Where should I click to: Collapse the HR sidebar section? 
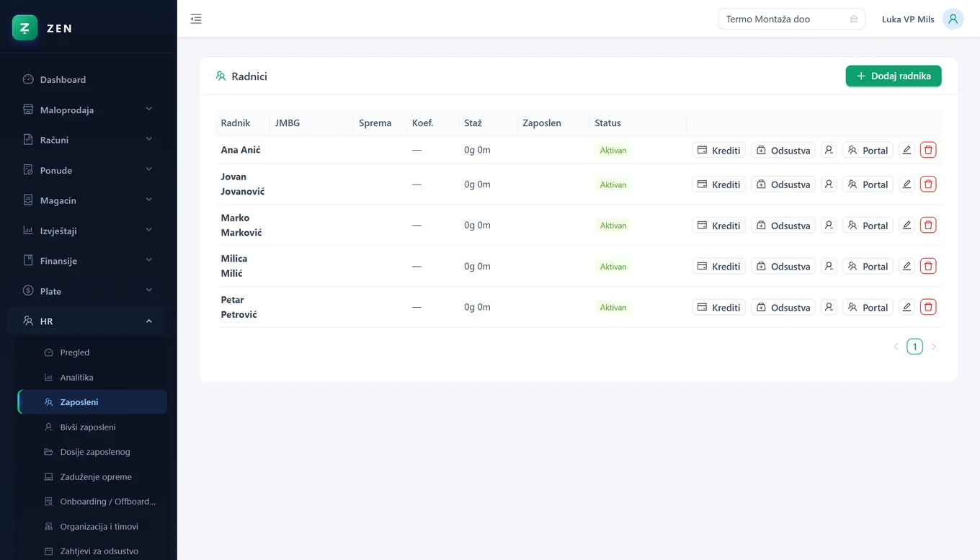click(x=87, y=321)
